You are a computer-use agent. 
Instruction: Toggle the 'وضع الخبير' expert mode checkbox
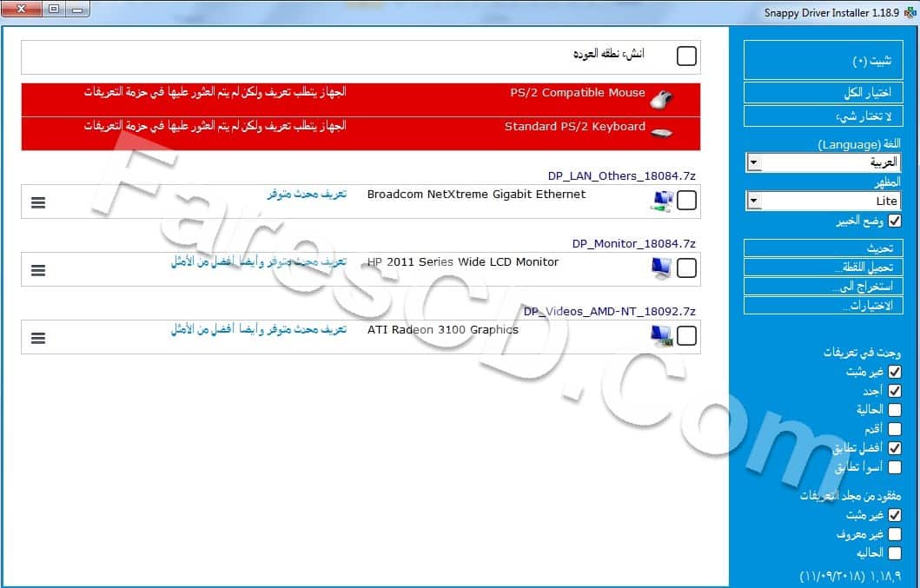(894, 221)
